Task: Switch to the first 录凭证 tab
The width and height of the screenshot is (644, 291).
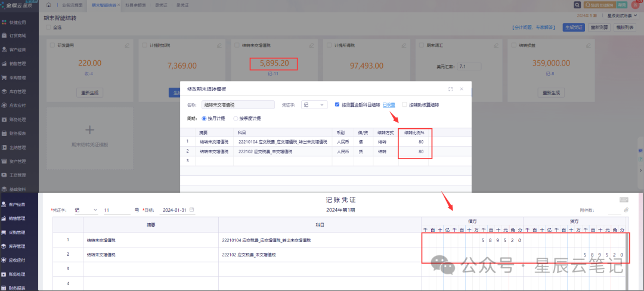Action: (x=162, y=5)
